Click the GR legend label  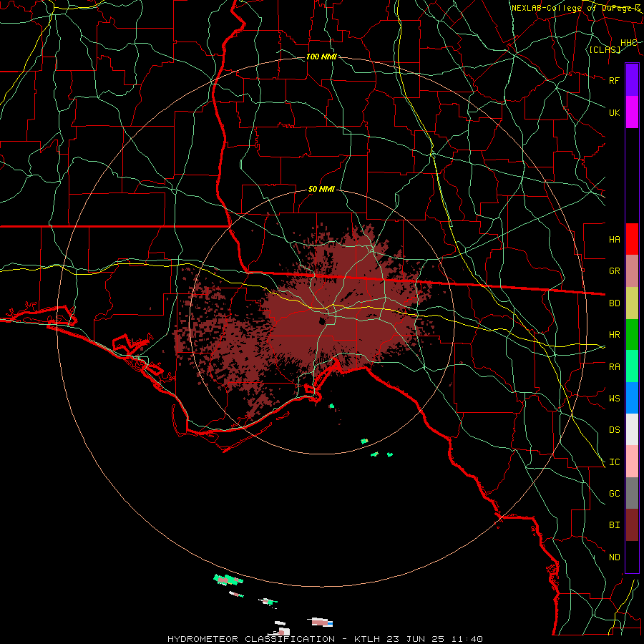614,271
